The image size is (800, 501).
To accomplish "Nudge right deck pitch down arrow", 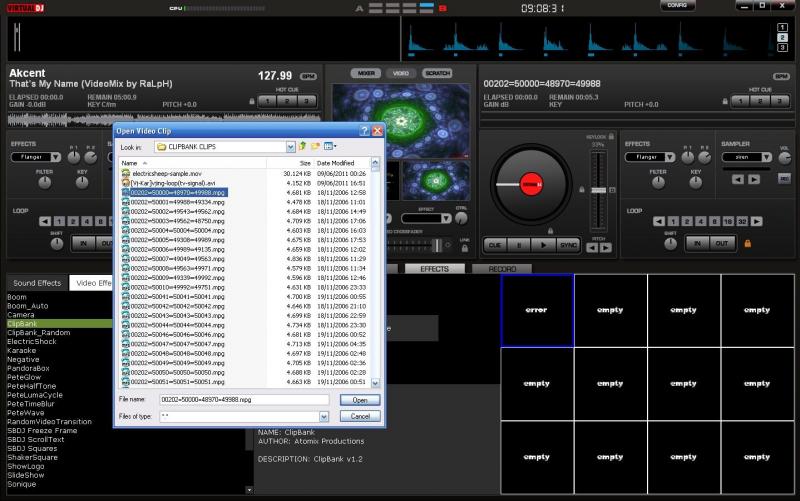I will 592,248.
